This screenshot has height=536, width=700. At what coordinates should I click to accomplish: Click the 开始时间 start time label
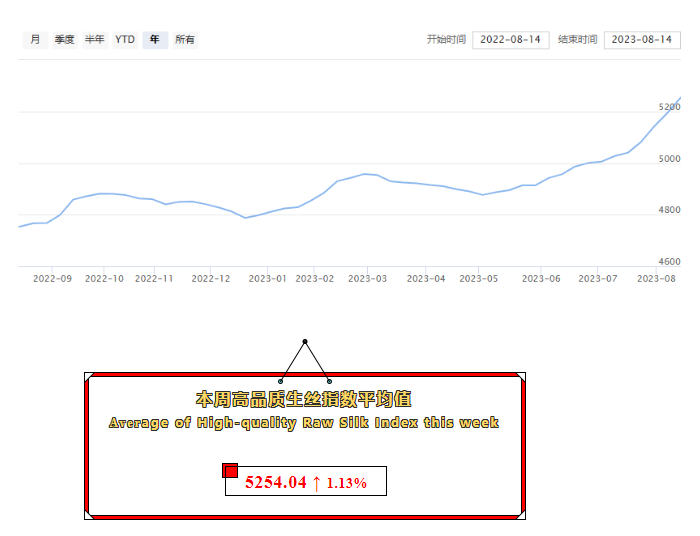[446, 40]
